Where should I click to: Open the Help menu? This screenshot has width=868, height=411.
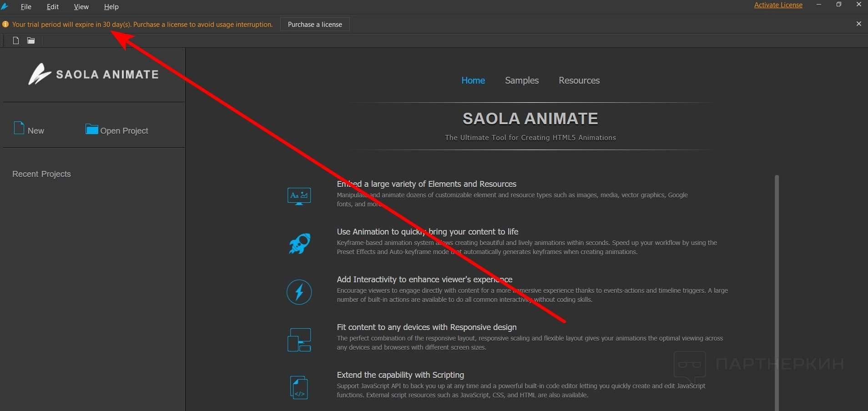pyautogui.click(x=111, y=7)
